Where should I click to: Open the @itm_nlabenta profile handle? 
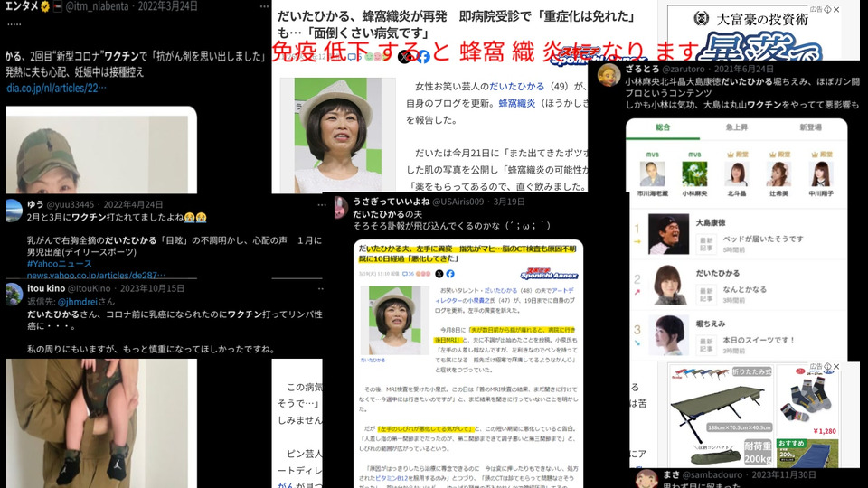(x=97, y=6)
